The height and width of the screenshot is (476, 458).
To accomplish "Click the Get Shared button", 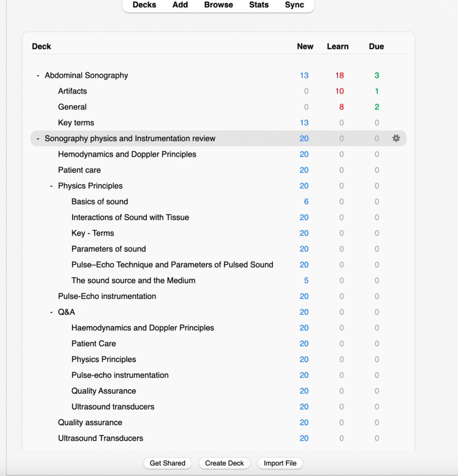I will (167, 463).
